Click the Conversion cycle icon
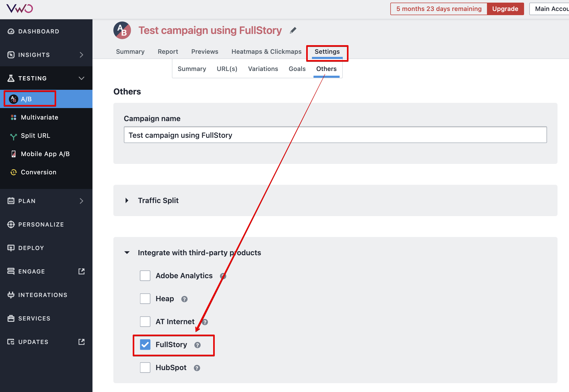This screenshot has width=569, height=392. pos(14,172)
